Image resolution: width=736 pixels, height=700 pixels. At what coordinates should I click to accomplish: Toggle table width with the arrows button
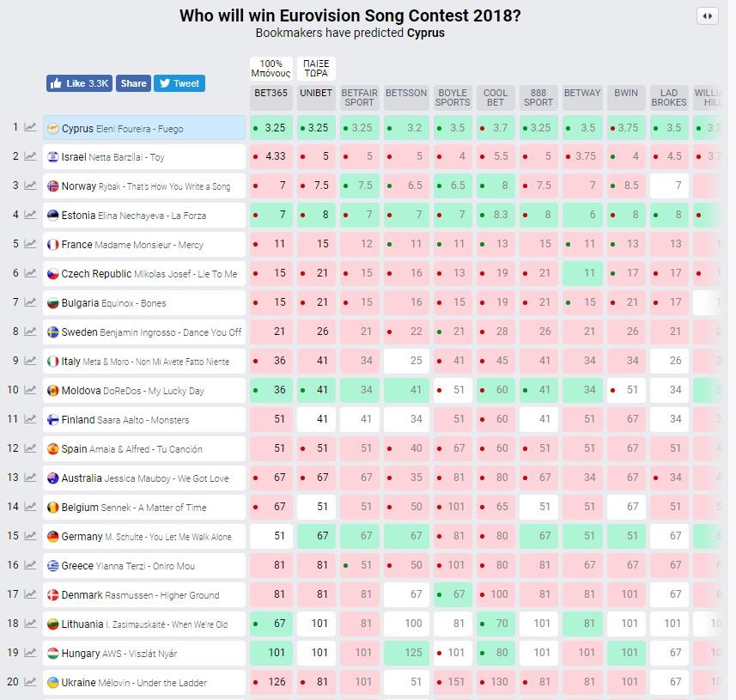pos(707,16)
